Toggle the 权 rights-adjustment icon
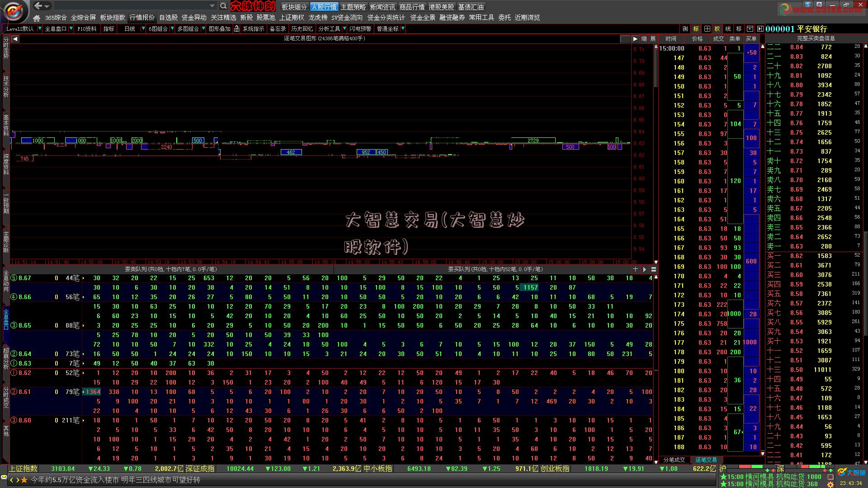Image resolution: width=868 pixels, height=488 pixels. pos(717,28)
